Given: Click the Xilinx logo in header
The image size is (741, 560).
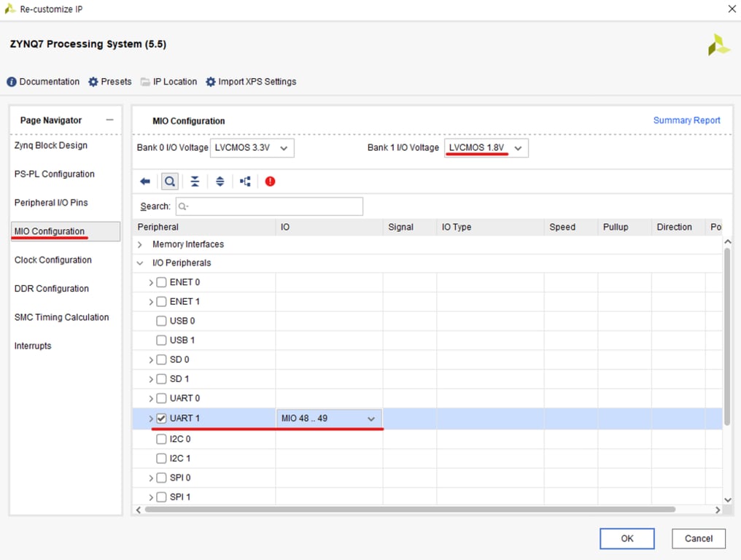Looking at the screenshot, I should [718, 44].
